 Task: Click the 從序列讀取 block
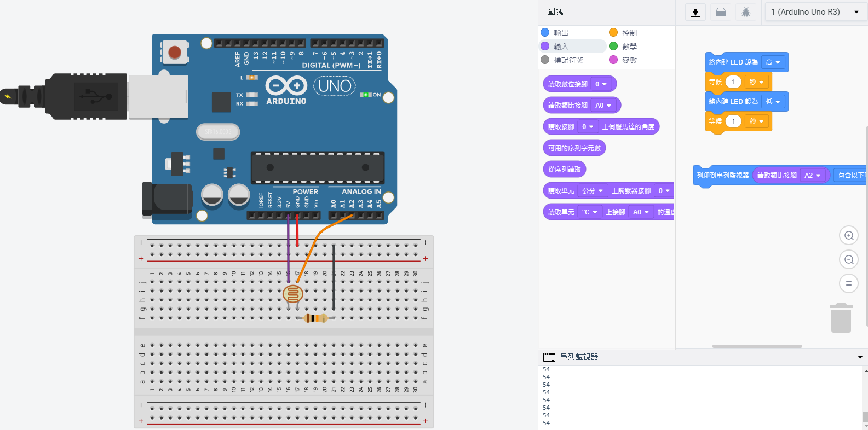[x=565, y=170]
